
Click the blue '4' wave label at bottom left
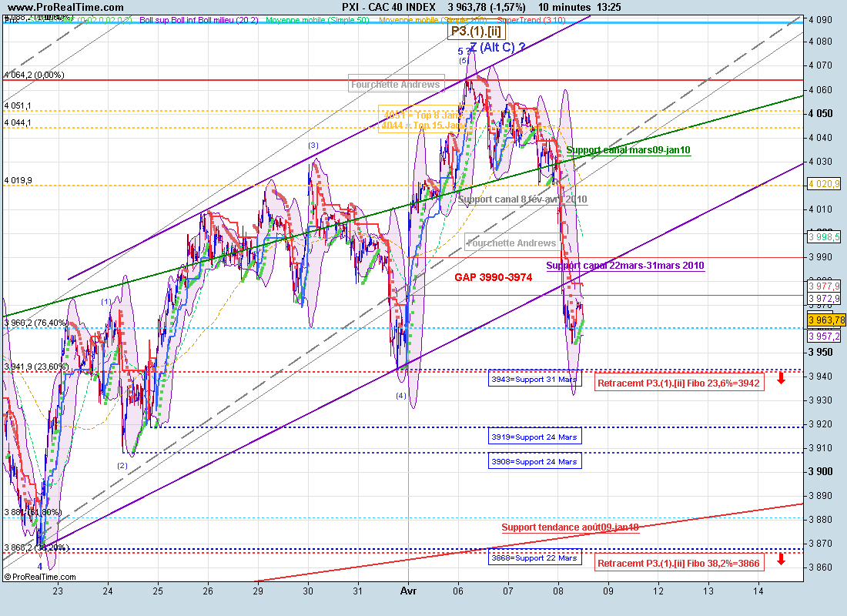click(39, 566)
